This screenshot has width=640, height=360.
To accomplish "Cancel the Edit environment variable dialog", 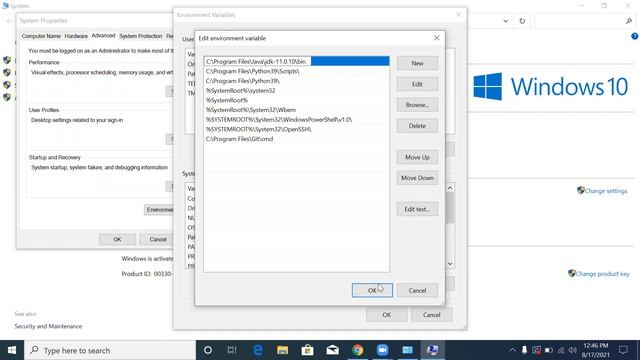I will pyautogui.click(x=417, y=290).
